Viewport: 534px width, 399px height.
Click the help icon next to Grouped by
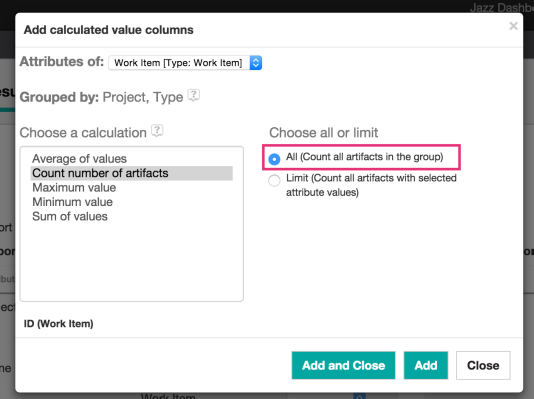click(194, 95)
